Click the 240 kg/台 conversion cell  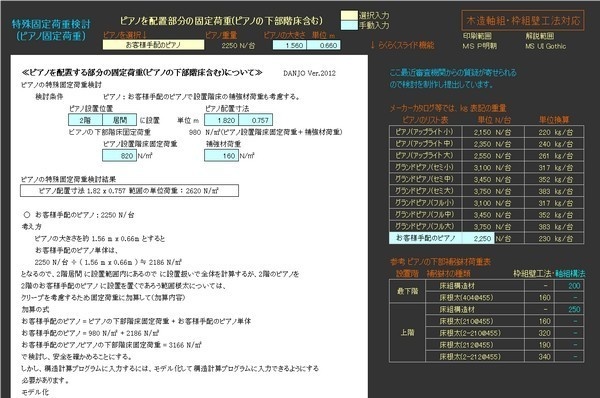[554, 144]
